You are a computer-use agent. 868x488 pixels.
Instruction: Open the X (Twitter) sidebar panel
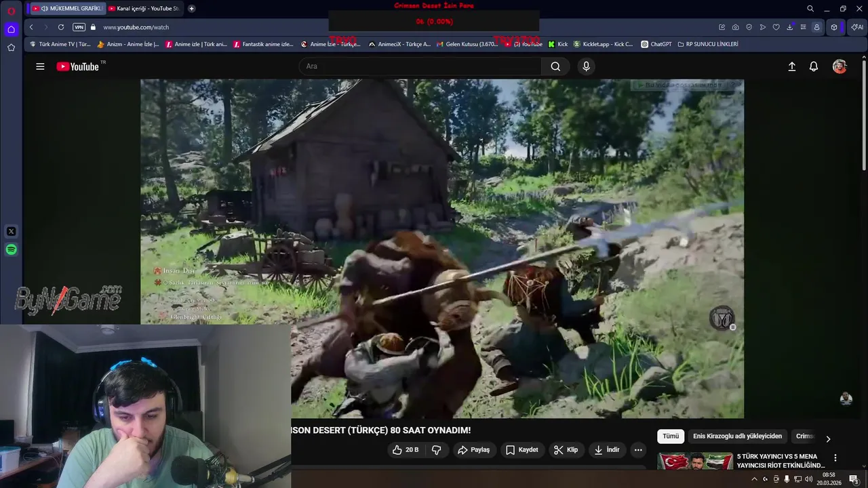coord(11,231)
